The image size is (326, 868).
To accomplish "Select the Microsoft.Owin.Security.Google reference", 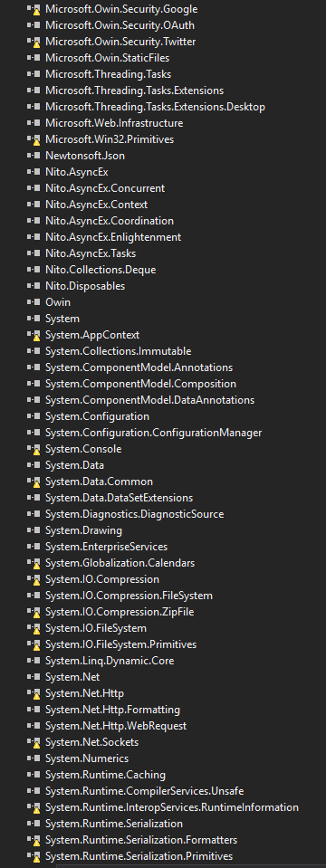I will [x=121, y=9].
